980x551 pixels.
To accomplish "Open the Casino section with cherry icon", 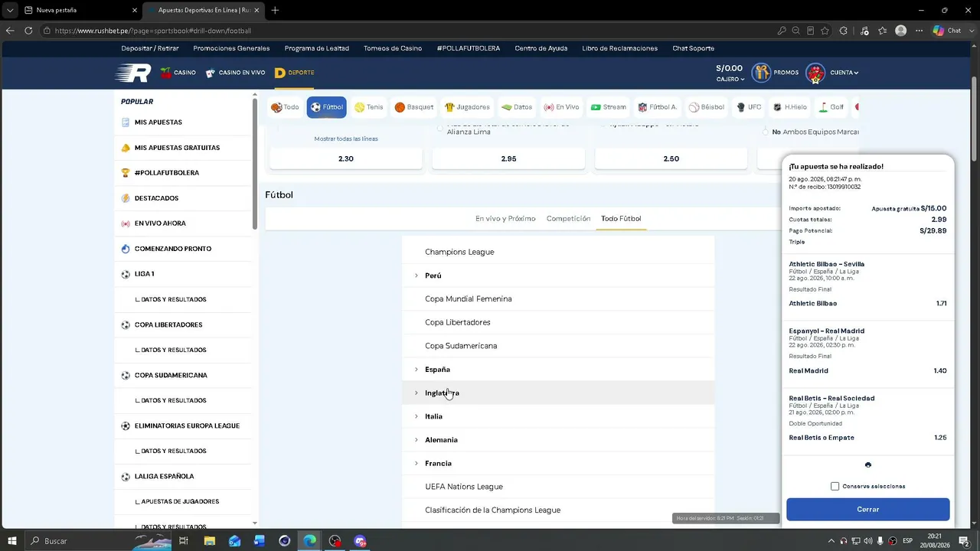I will tap(178, 73).
